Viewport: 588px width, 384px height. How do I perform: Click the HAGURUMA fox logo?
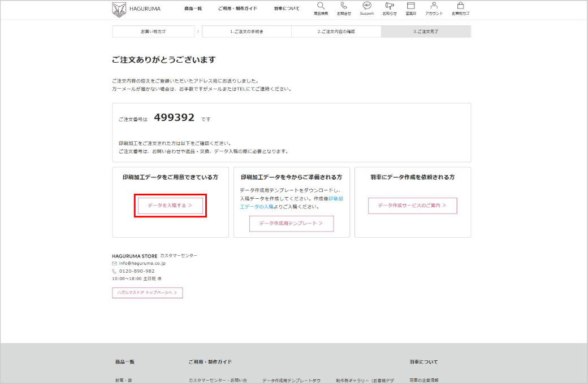[120, 9]
